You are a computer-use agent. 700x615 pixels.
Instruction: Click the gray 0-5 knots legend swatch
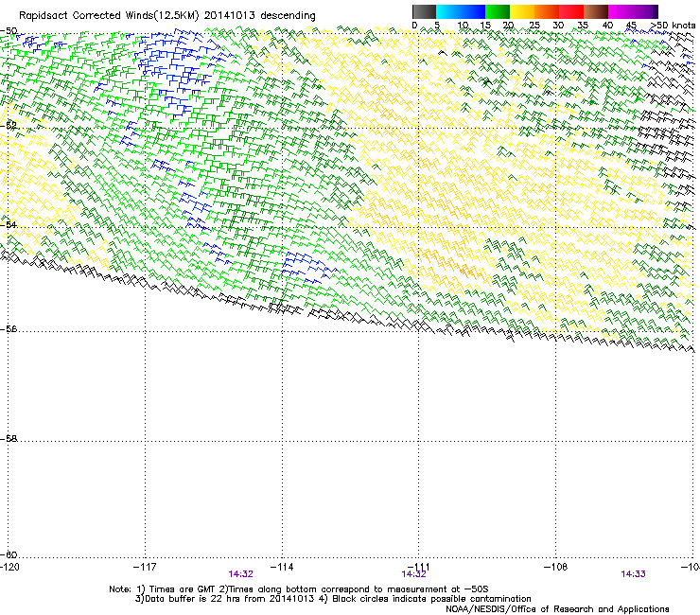[424, 11]
